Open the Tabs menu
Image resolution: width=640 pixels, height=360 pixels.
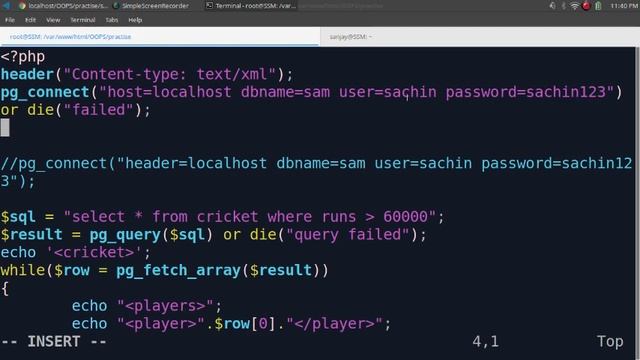111,20
